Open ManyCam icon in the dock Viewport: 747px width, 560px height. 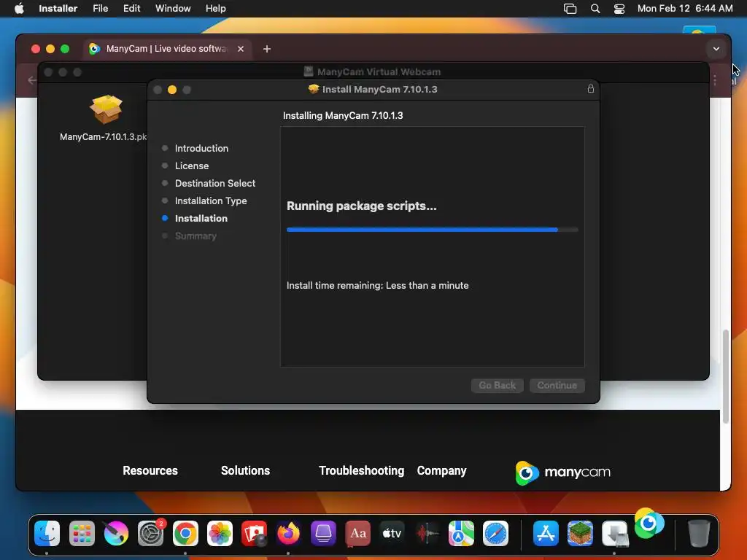(x=649, y=524)
